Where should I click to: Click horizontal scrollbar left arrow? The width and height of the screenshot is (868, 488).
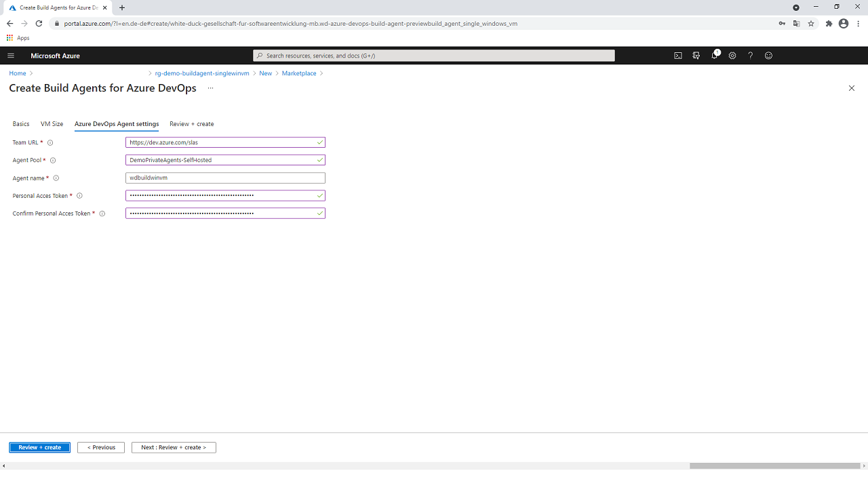coord(3,466)
